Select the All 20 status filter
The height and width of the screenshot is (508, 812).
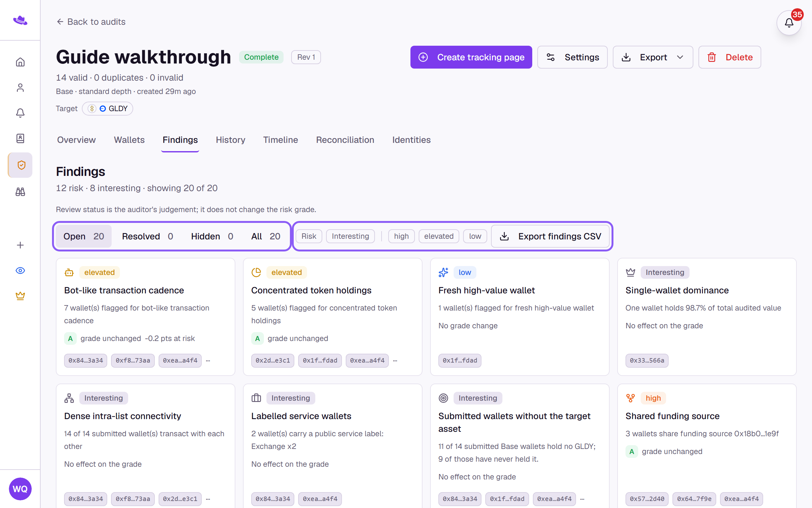pos(265,236)
